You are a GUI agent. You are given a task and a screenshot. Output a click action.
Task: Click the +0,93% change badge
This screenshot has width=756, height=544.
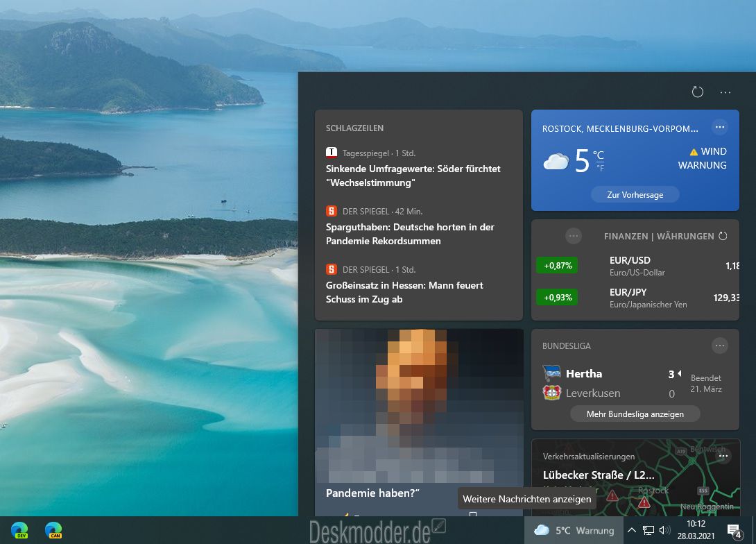(558, 298)
